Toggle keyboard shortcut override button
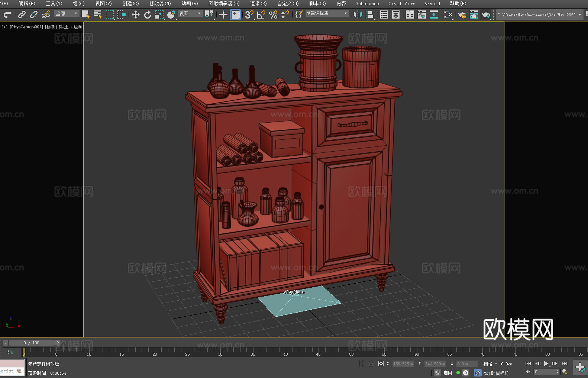Viewport: 588px width, 378px height. tap(235, 14)
